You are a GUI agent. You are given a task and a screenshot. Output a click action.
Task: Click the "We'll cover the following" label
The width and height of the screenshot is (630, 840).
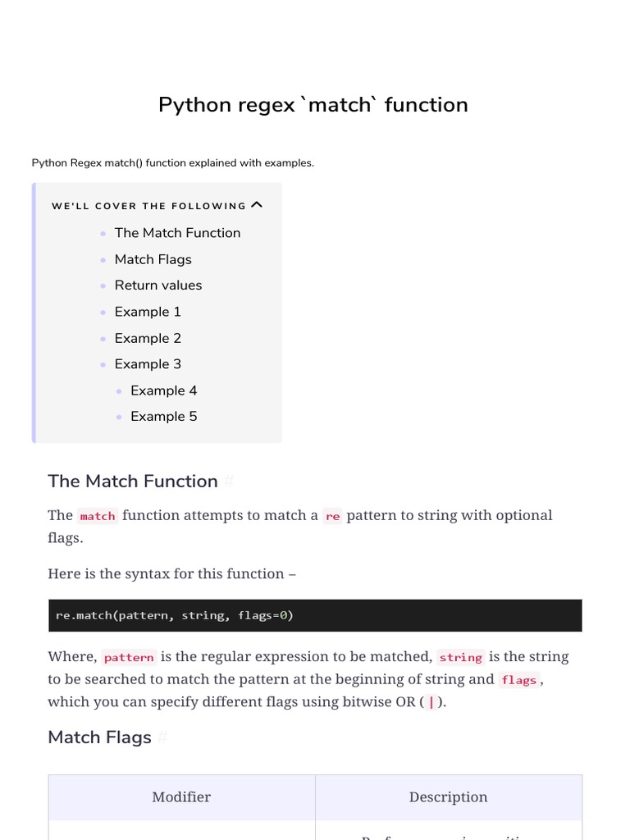tap(148, 206)
